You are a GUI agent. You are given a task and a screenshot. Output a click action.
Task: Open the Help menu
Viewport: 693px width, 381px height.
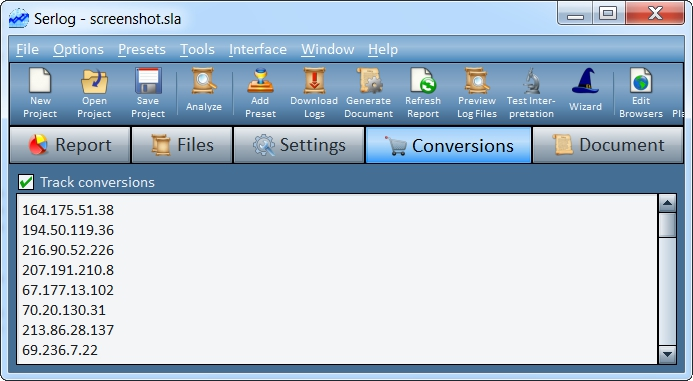383,49
